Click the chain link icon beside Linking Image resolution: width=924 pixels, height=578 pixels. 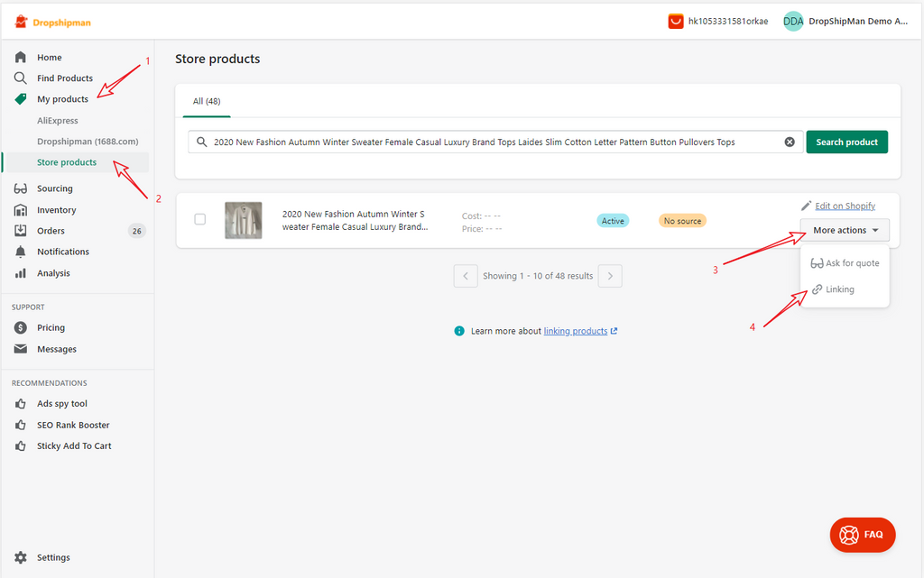[817, 289]
